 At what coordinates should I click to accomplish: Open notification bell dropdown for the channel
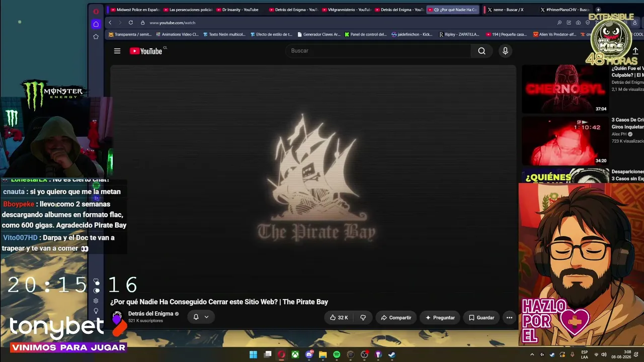point(201,317)
